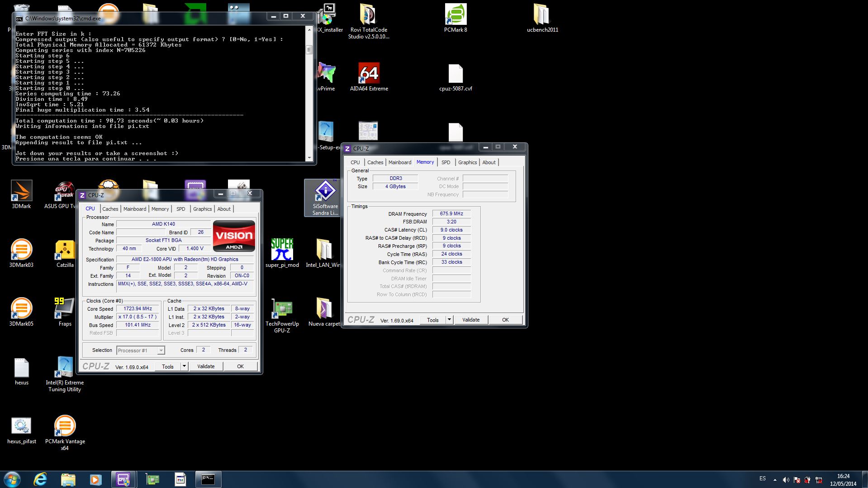Show hidden tray icons arrow
The height and width of the screenshot is (488, 868).
click(775, 480)
